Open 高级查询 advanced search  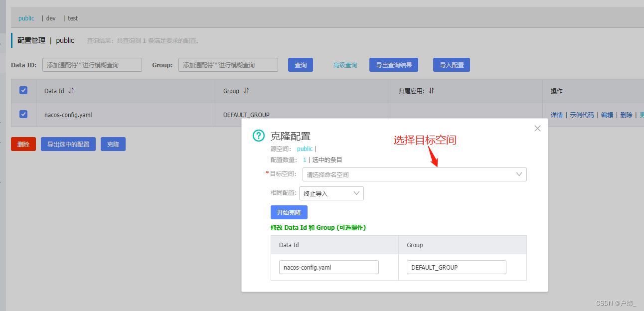pos(345,64)
